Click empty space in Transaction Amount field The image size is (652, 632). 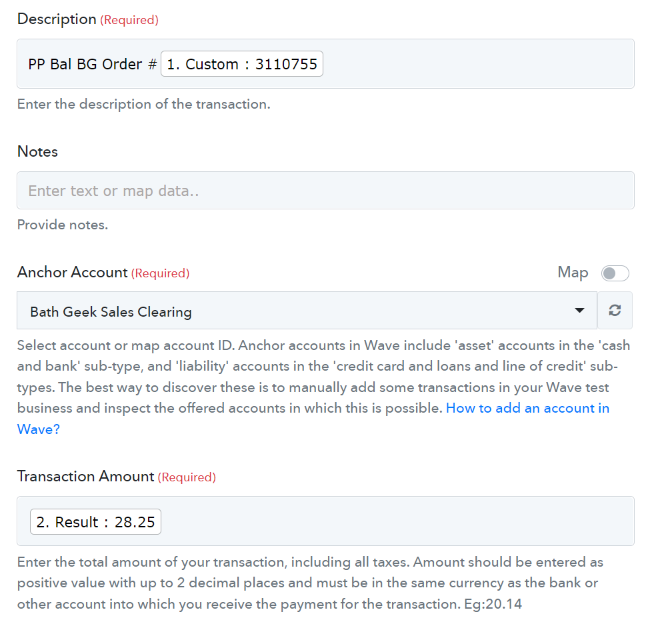click(397, 521)
